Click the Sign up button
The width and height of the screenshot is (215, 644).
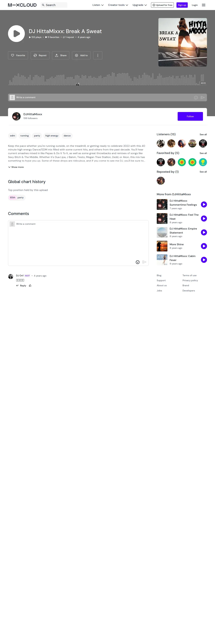point(182,5)
